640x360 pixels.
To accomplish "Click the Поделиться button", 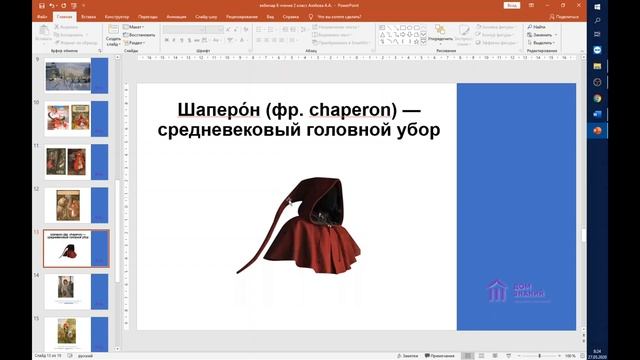I will click(564, 17).
